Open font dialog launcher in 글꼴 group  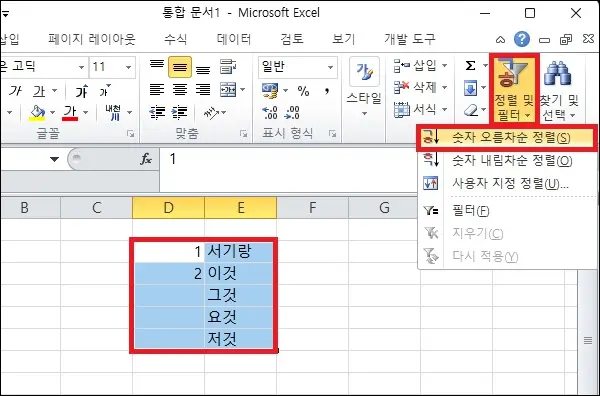131,134
